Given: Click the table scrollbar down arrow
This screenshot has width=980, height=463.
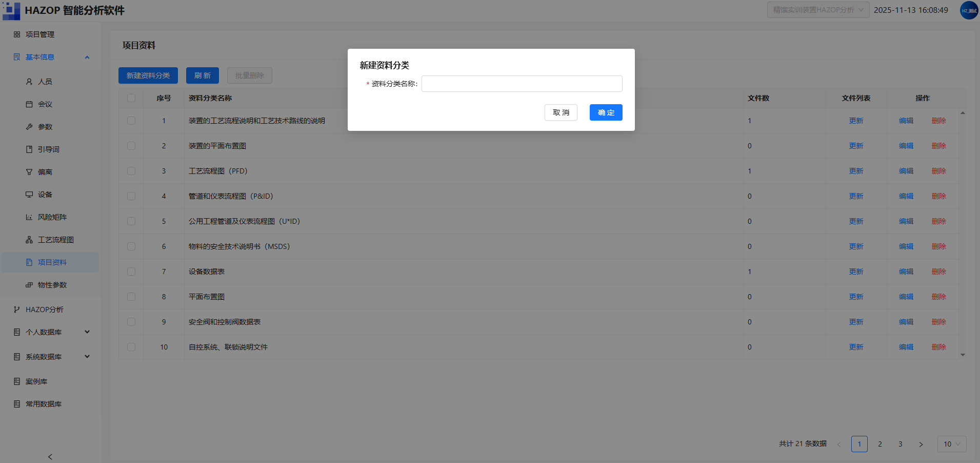Looking at the screenshot, I should [x=963, y=355].
